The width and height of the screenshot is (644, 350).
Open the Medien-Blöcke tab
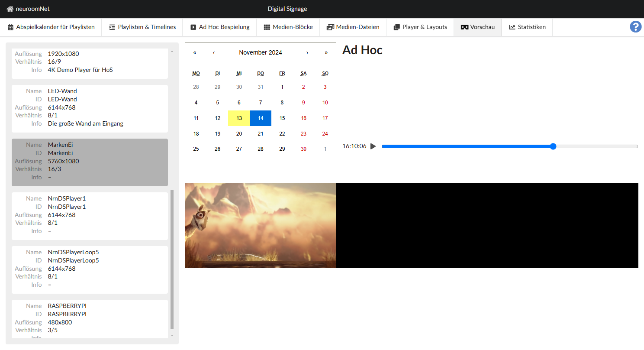pos(288,27)
